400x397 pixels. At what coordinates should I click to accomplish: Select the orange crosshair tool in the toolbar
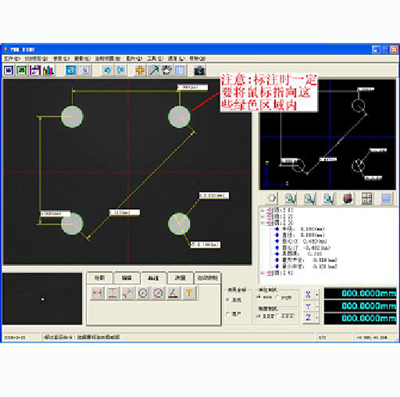click(x=140, y=70)
